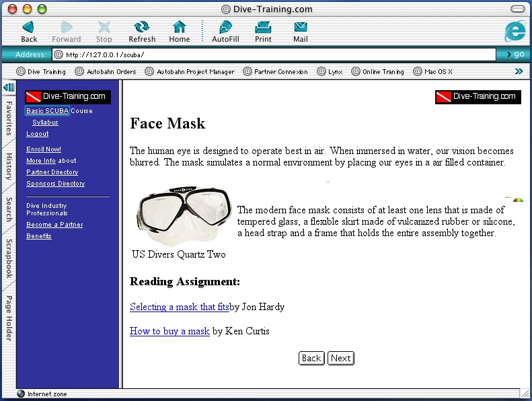Viewport: 532px width, 401px height.
Task: Click the 'US Divers Quartz Two' caption
Action: point(179,254)
